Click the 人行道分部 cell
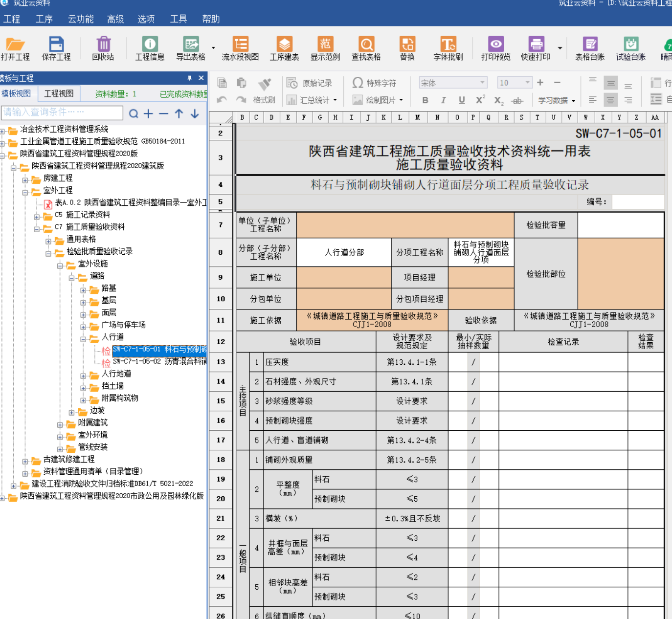 [x=344, y=252]
